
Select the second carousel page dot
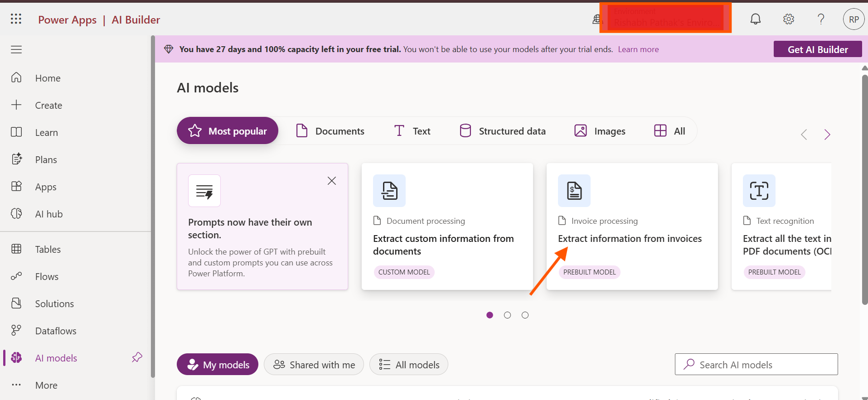click(x=507, y=315)
